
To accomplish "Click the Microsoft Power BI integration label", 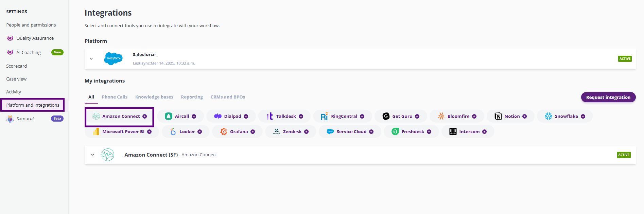I will (x=123, y=132).
